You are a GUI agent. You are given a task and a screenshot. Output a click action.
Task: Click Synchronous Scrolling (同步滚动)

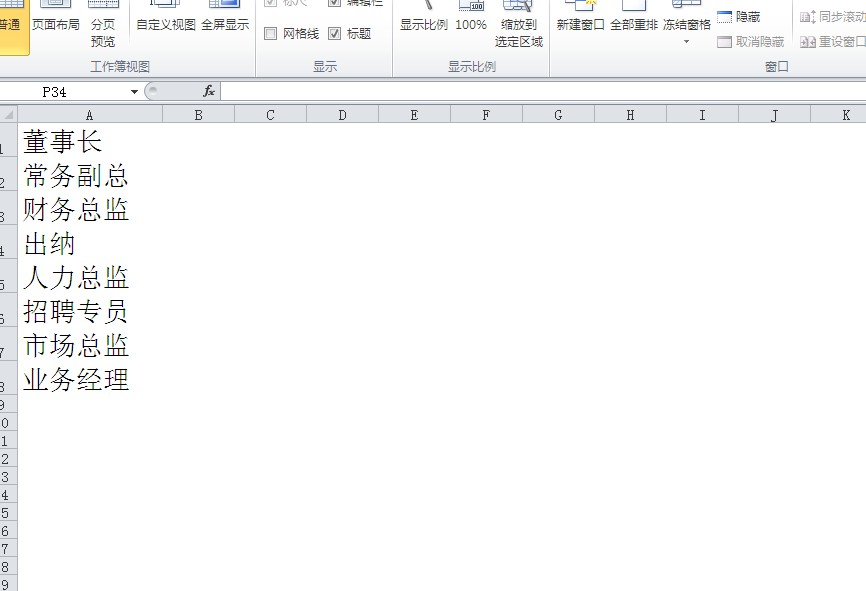(x=832, y=17)
